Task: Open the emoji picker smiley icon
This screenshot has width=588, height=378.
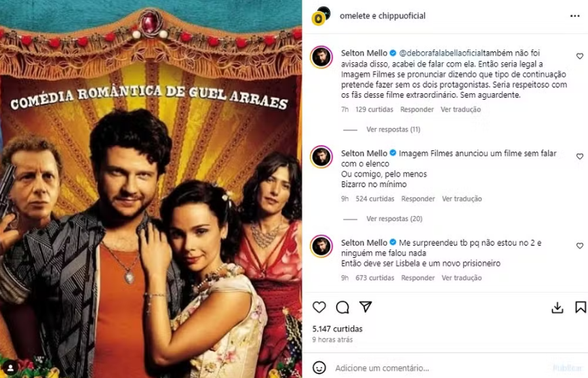Action: 319,367
